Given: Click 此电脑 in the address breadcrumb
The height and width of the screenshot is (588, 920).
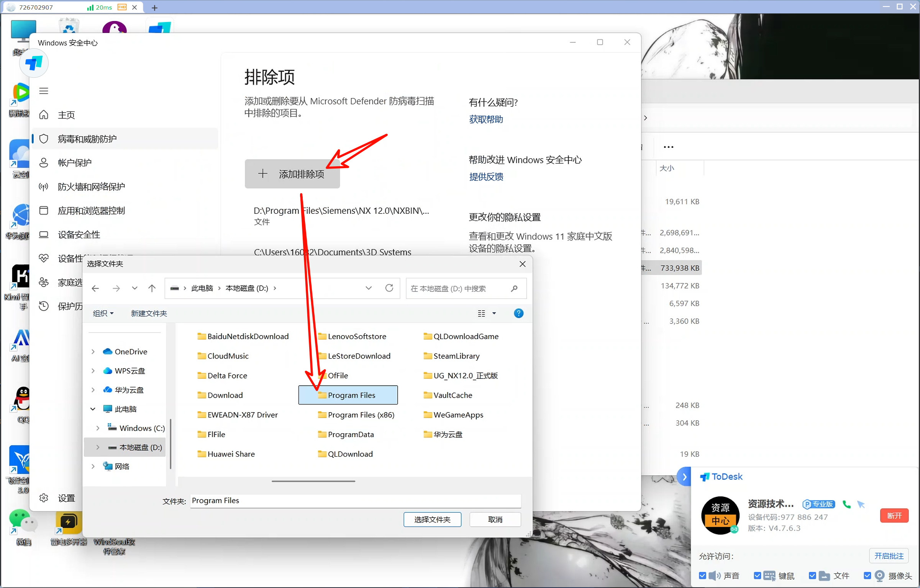Looking at the screenshot, I should click(202, 288).
